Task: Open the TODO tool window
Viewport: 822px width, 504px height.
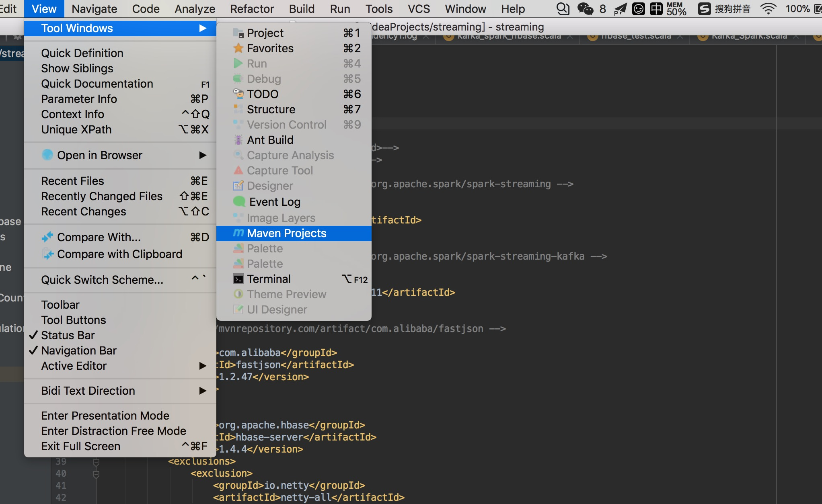Action: pyautogui.click(x=262, y=94)
